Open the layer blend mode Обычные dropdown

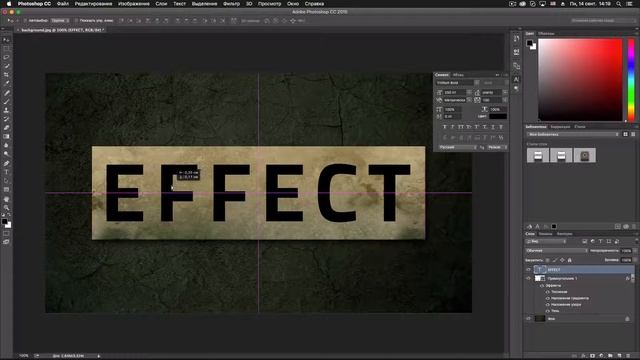[x=556, y=251]
